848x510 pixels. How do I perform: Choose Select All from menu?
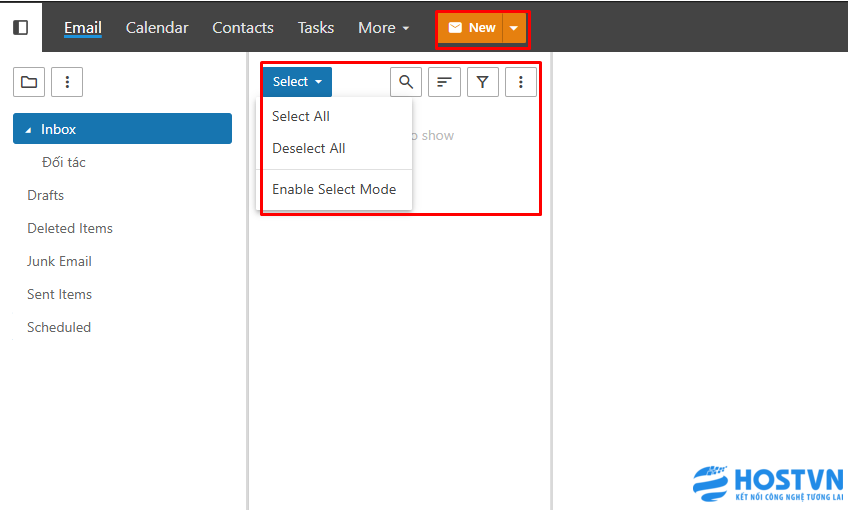(x=301, y=116)
